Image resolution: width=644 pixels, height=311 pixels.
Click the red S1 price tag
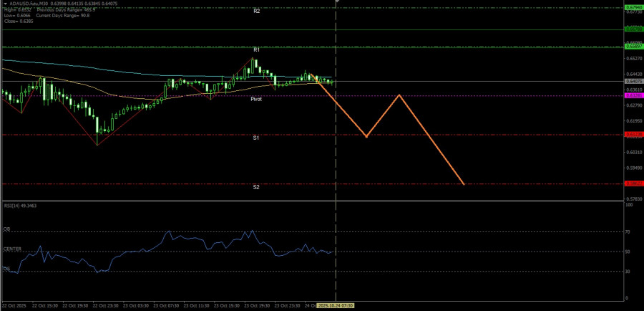point(633,134)
